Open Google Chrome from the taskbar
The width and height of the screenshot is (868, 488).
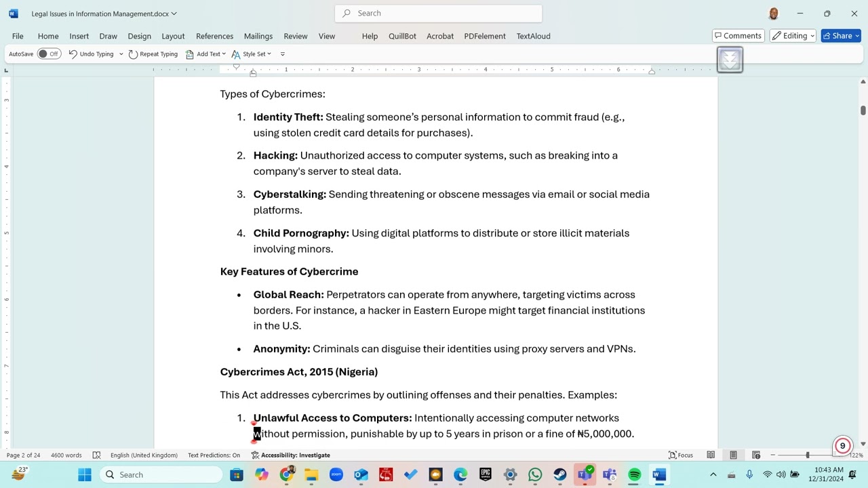286,474
